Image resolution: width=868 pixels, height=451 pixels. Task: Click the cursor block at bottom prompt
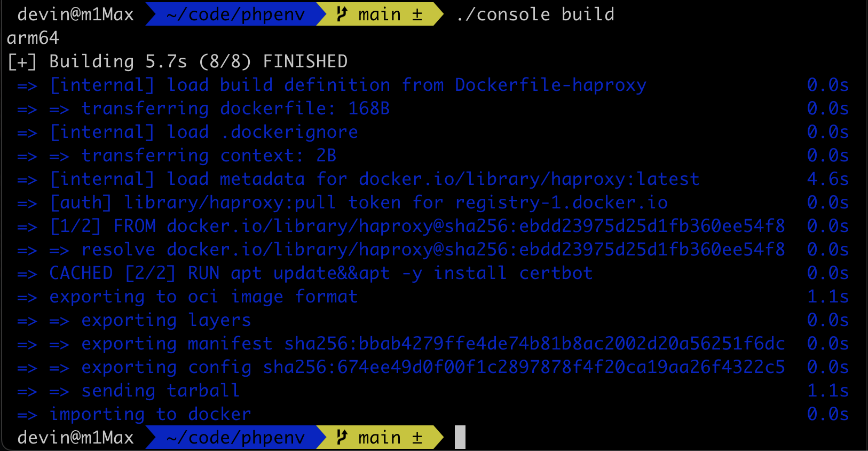pos(460,437)
